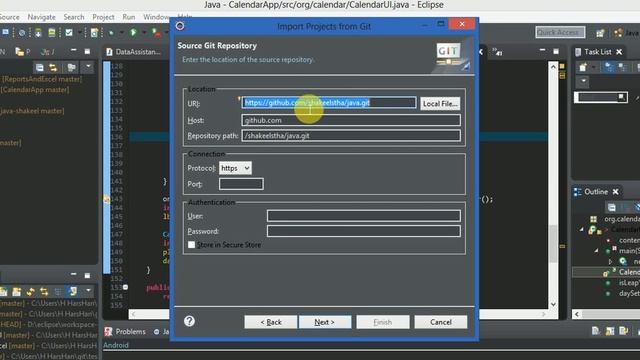Click the dialog help question mark icon
The height and width of the screenshot is (360, 640).
click(x=189, y=321)
